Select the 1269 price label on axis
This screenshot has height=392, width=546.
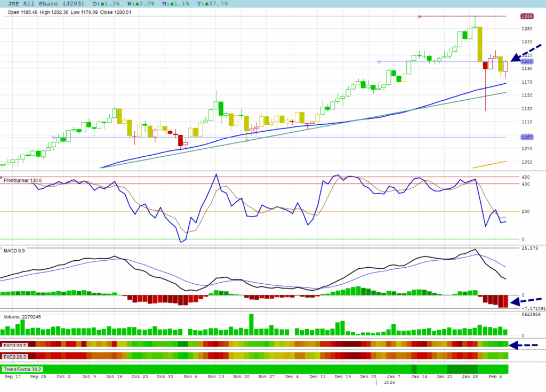[527, 17]
